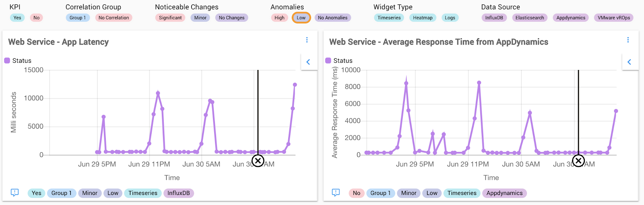The image size is (644, 205).
Task: Click the comment icon under App Latency chart
Action: tap(15, 193)
